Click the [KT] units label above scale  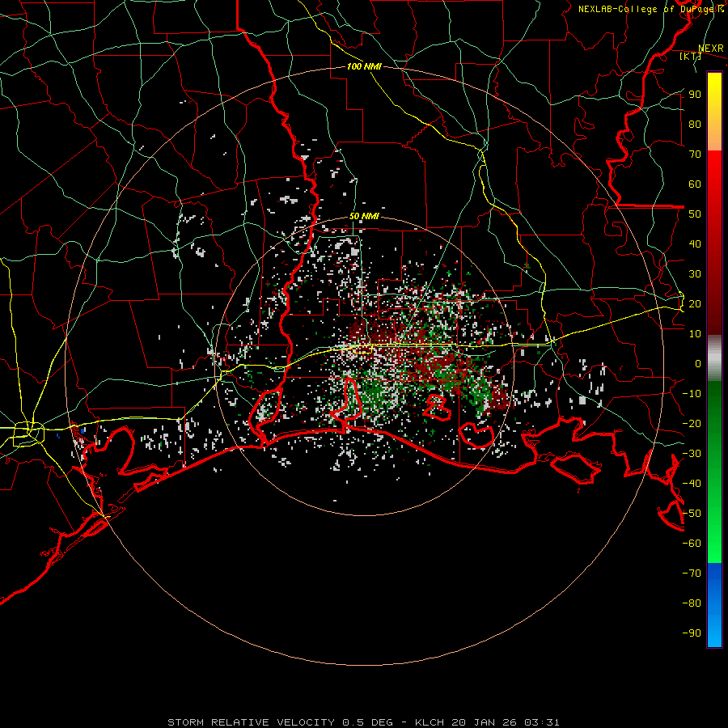pos(690,56)
